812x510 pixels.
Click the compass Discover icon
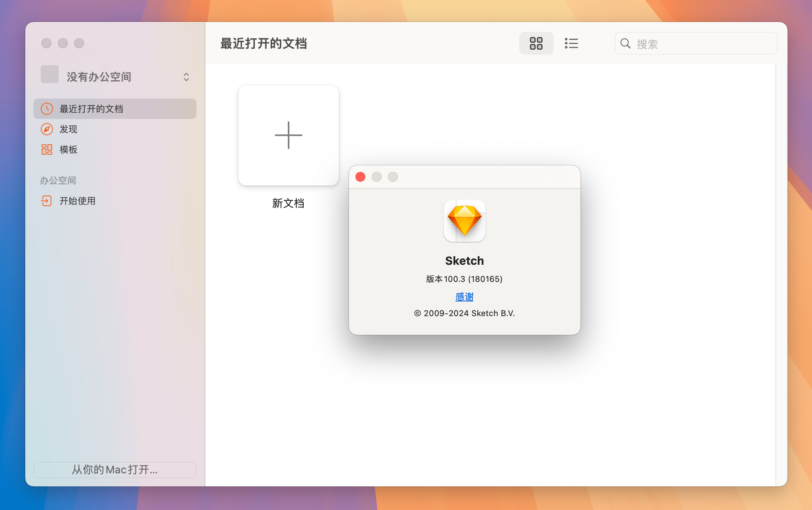point(47,129)
